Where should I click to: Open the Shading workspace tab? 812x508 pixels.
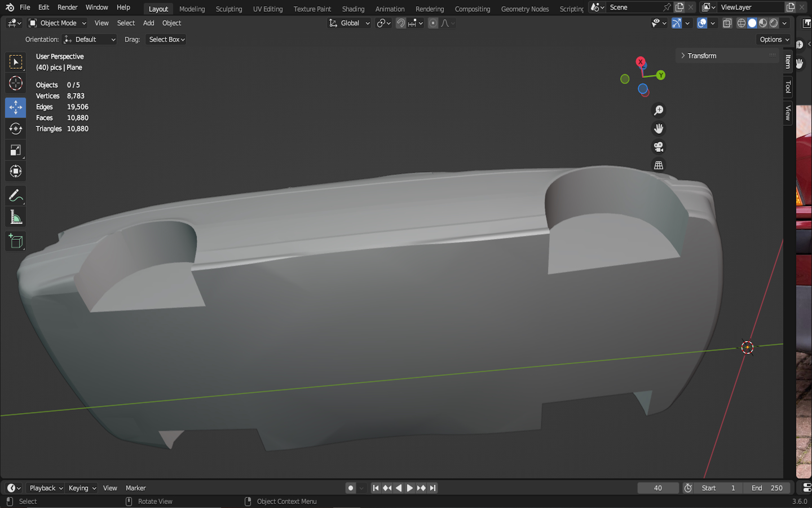pos(353,9)
